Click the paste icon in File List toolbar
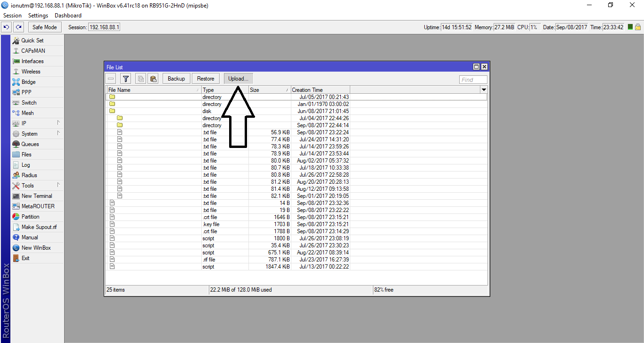 (153, 79)
